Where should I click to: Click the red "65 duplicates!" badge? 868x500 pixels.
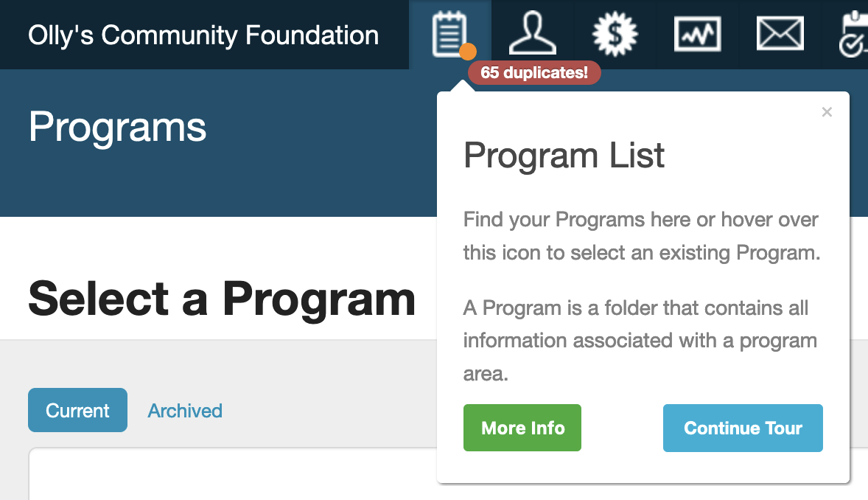coord(534,73)
